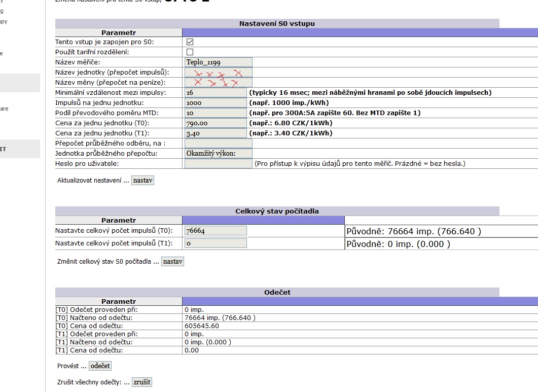
Task: Enable 'Použít tarifní rozdělení' checkbox
Action: pos(190,52)
